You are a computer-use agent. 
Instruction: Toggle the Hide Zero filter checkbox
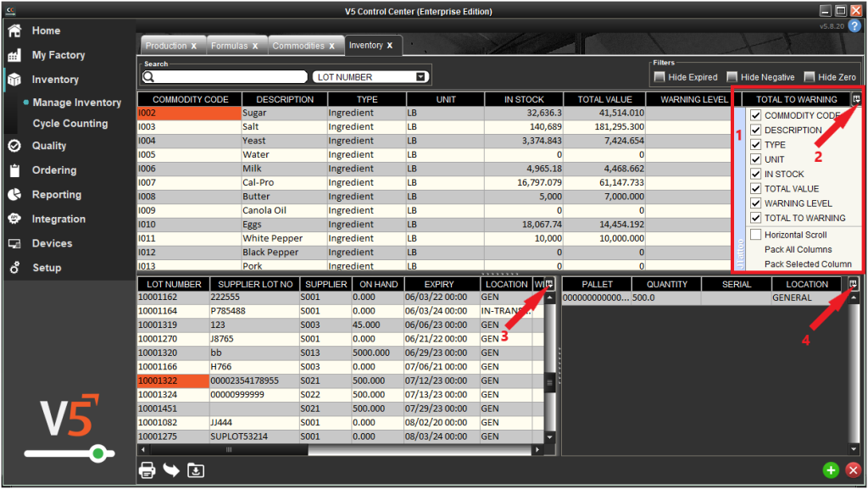pyautogui.click(x=810, y=77)
